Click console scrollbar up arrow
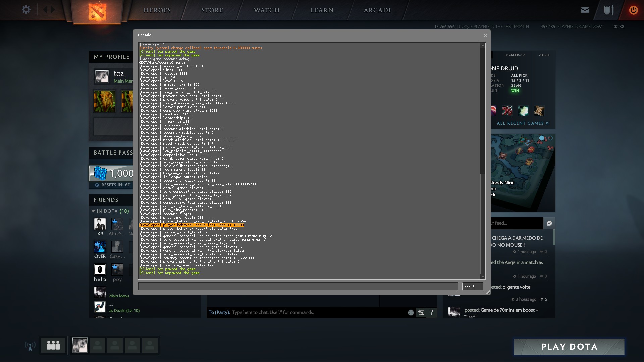644x362 pixels. [483, 45]
